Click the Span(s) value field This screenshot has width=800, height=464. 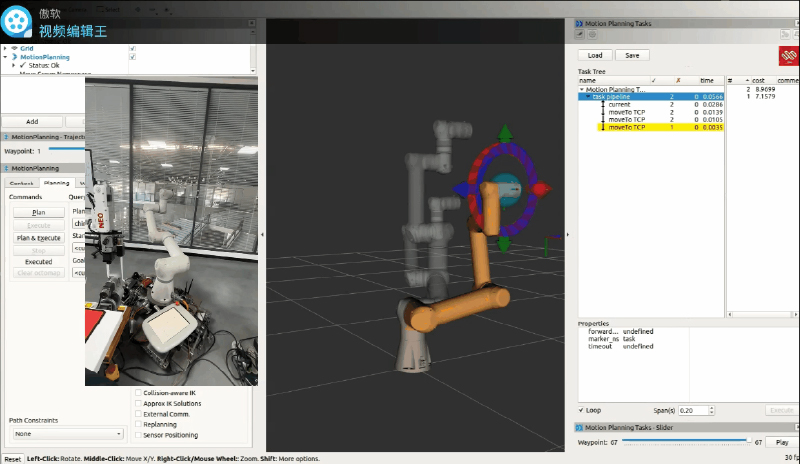click(x=693, y=410)
